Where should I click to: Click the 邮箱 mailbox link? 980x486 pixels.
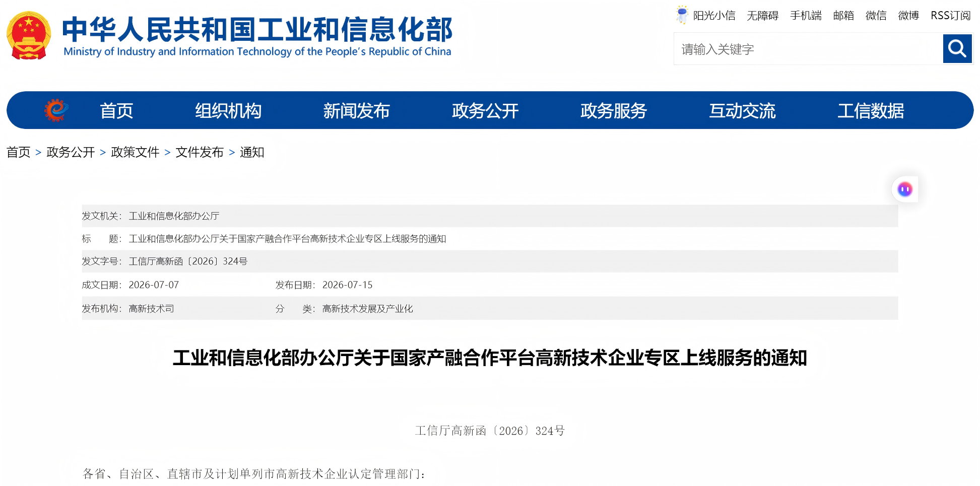(843, 16)
